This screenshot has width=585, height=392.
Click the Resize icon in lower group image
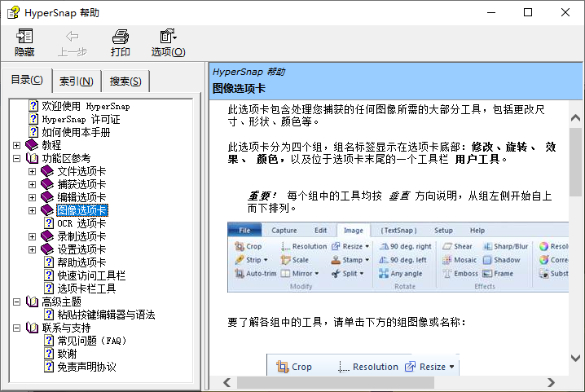[410, 367]
